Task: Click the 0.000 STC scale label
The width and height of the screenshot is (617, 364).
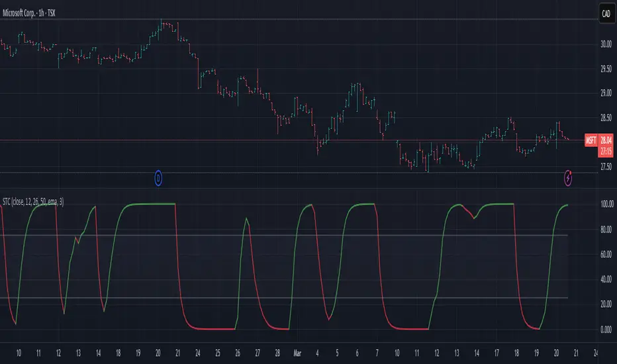Action: (x=606, y=330)
